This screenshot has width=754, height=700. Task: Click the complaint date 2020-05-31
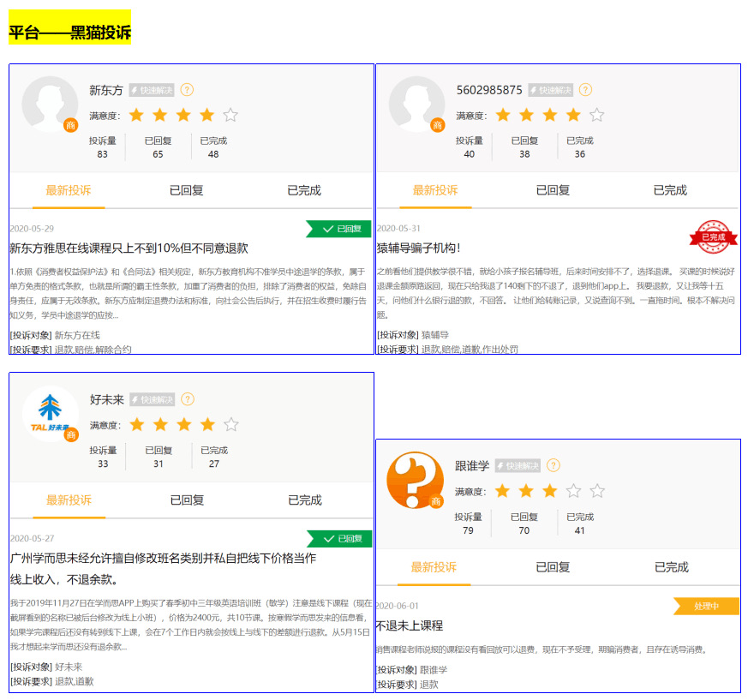(398, 229)
